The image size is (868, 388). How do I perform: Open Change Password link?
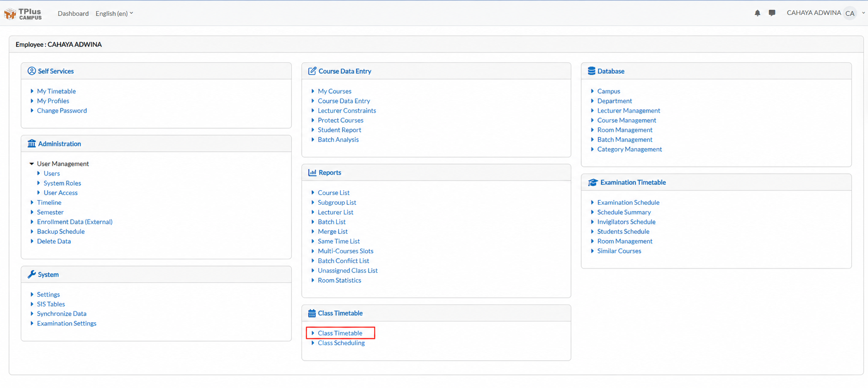pyautogui.click(x=62, y=111)
